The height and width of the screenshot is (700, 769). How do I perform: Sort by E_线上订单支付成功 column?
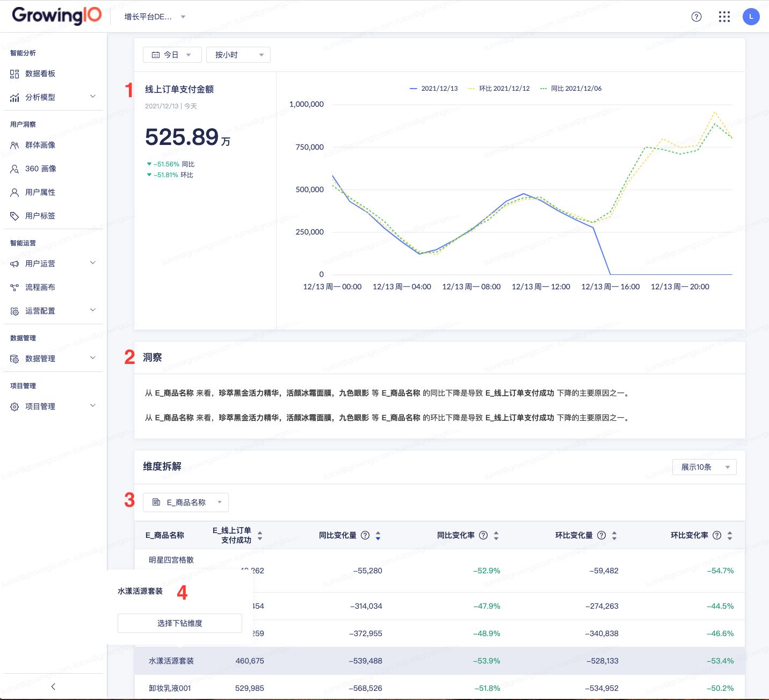point(260,536)
